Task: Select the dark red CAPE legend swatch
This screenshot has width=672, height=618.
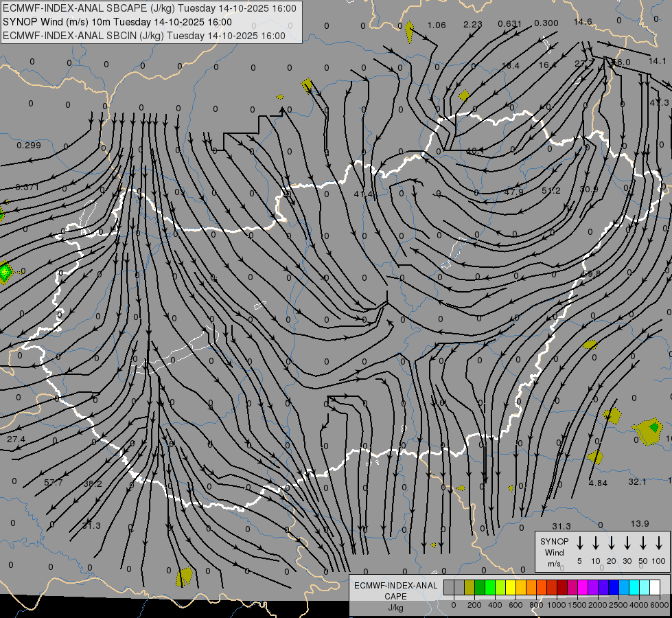Action: (562, 588)
